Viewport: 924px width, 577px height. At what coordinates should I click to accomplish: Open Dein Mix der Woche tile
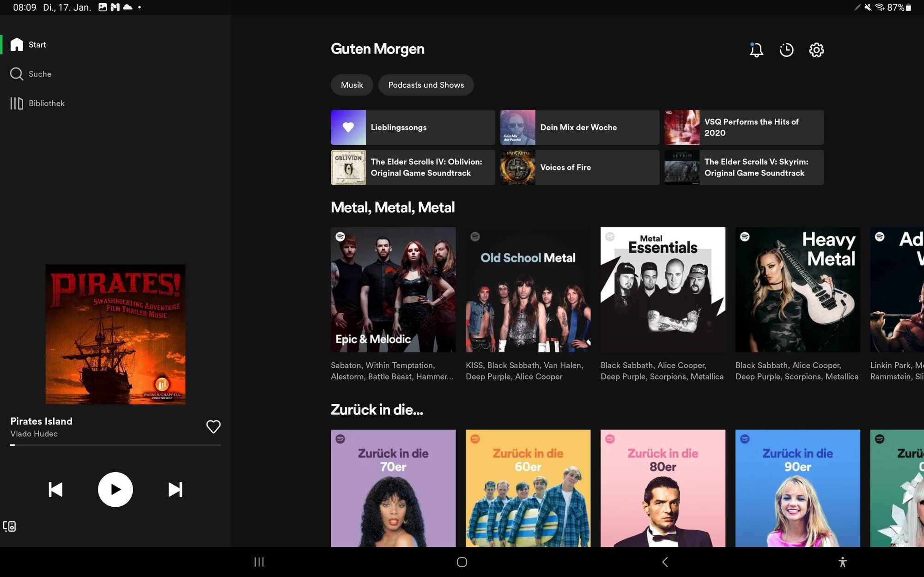[580, 128]
